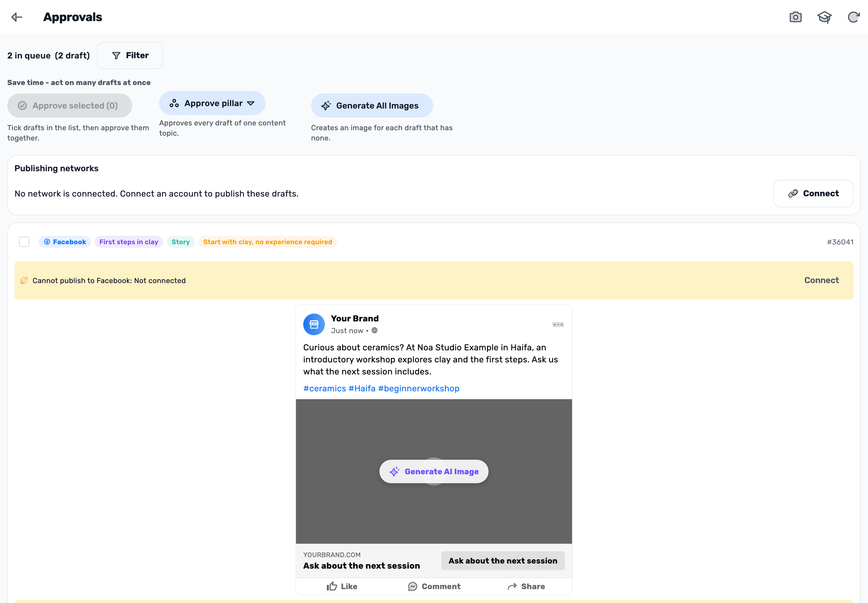
Task: Click Connect in the Facebook warning banner
Action: [x=822, y=280]
